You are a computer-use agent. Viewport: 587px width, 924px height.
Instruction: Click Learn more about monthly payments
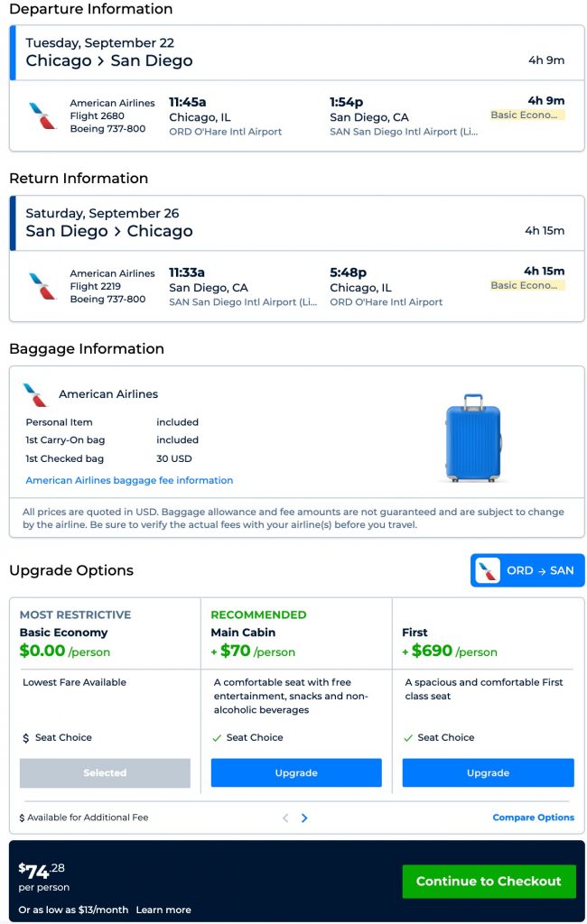(x=163, y=910)
